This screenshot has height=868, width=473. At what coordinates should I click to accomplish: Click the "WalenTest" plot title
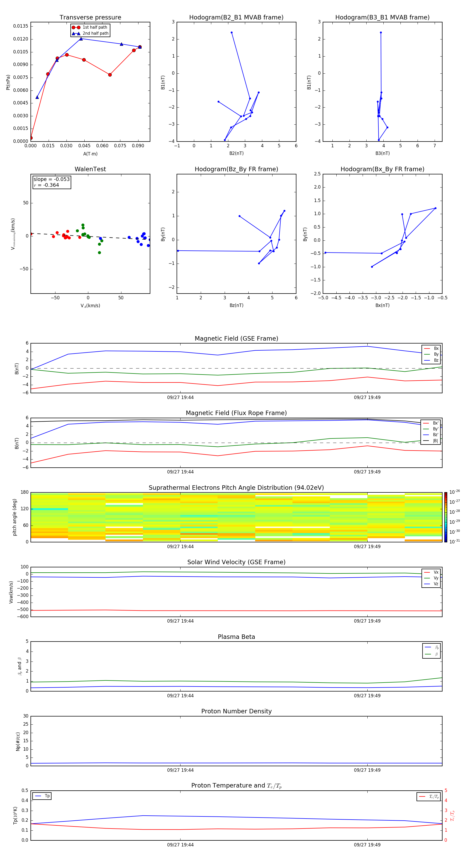(90, 169)
